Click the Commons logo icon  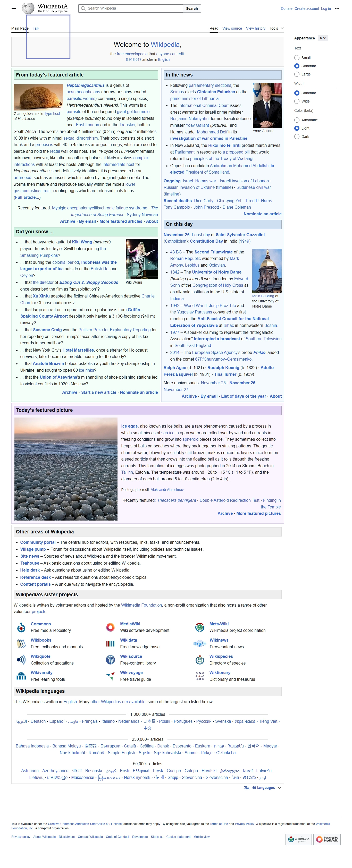21,627
